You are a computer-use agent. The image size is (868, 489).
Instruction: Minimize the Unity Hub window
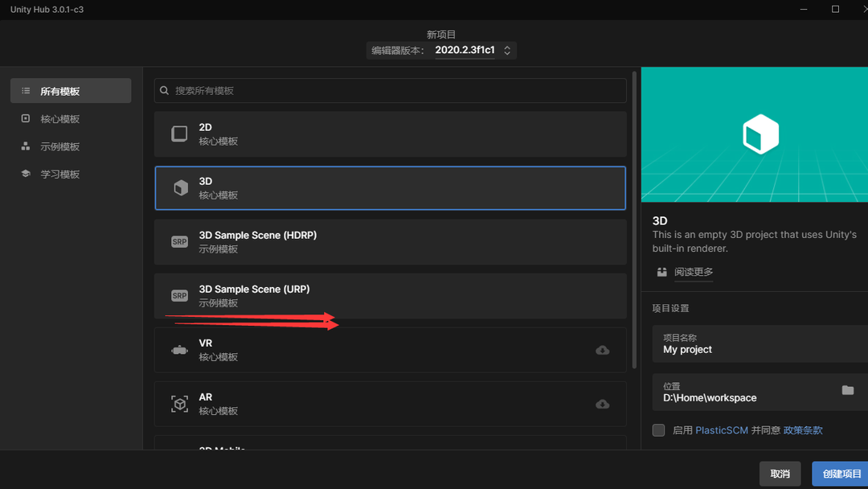804,10
